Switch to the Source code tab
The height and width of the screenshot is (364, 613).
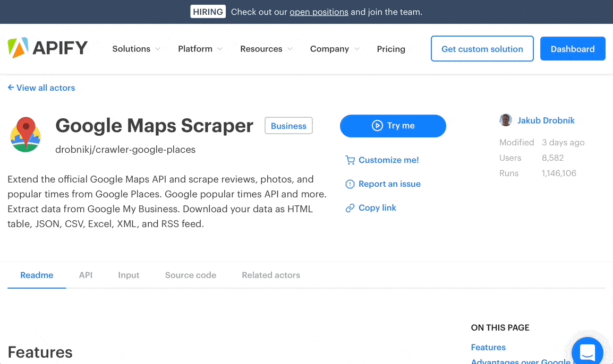point(190,275)
